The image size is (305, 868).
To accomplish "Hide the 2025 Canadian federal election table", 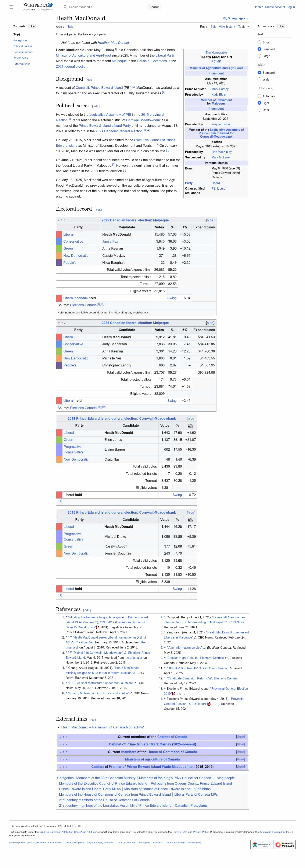I will coord(210,220).
